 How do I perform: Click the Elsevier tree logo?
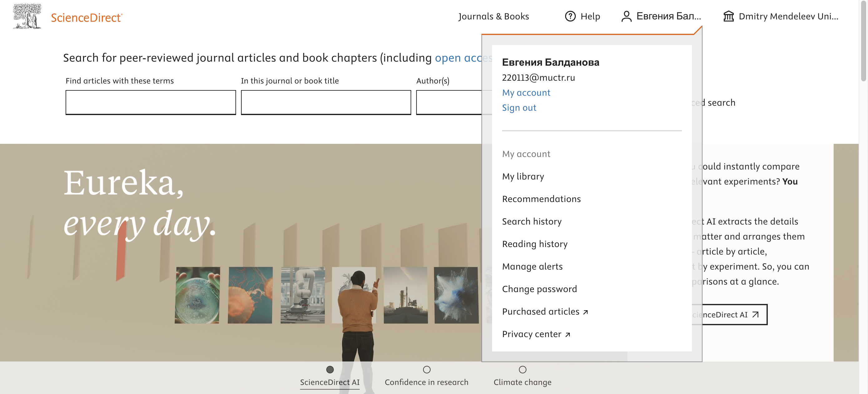[27, 16]
